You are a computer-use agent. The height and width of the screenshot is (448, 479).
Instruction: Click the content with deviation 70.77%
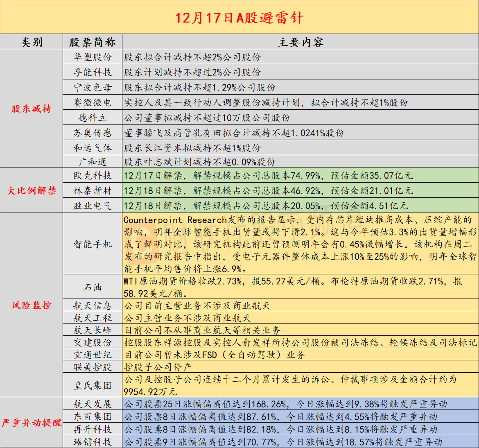(x=301, y=441)
